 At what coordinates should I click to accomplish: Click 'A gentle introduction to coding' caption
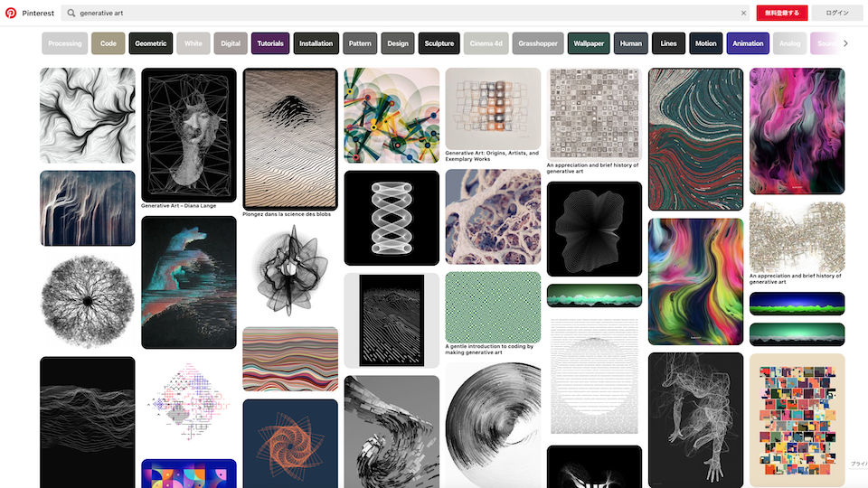tap(489, 349)
